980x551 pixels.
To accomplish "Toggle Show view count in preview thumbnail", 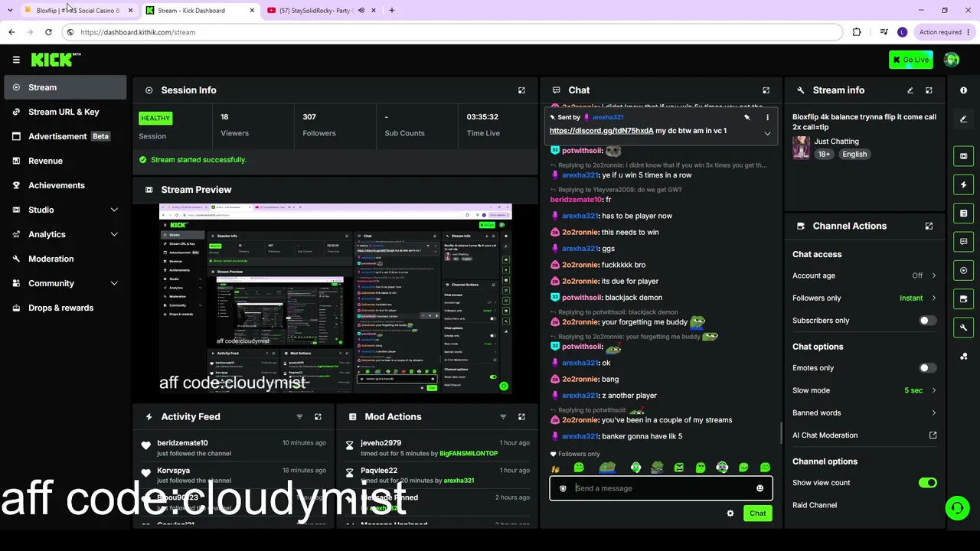I will (492, 377).
